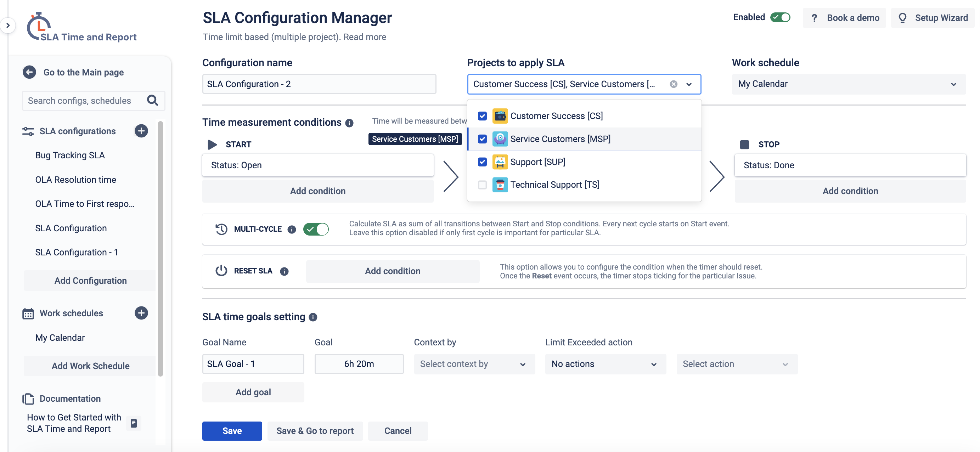Open the No actions dropdown

coord(605,364)
